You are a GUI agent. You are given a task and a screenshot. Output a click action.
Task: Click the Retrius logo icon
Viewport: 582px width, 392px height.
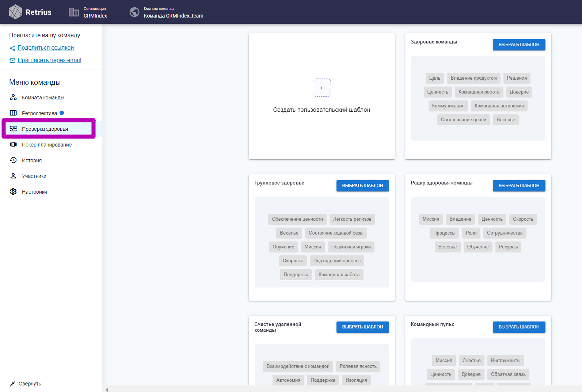click(x=15, y=12)
